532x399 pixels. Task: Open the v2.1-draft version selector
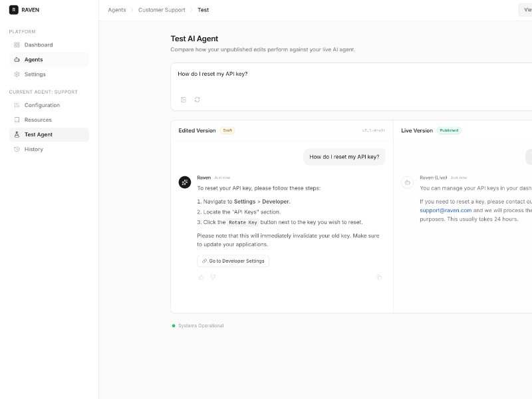pos(374,130)
